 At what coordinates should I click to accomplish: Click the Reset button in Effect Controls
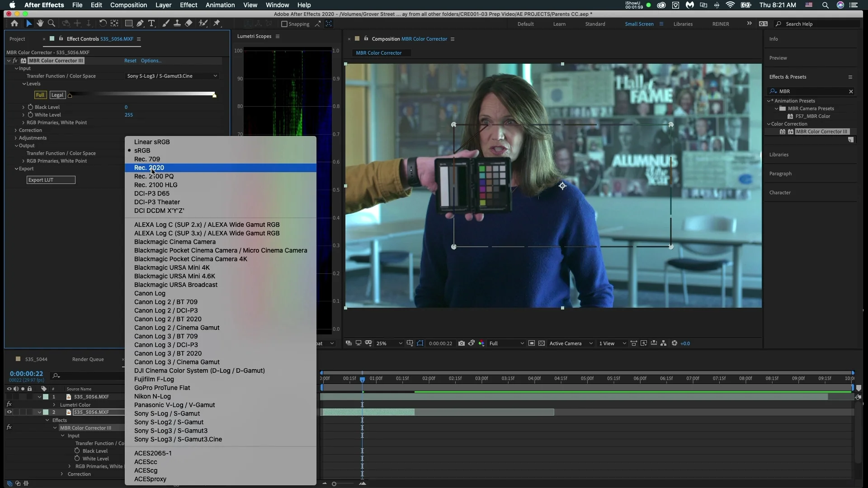coord(130,60)
